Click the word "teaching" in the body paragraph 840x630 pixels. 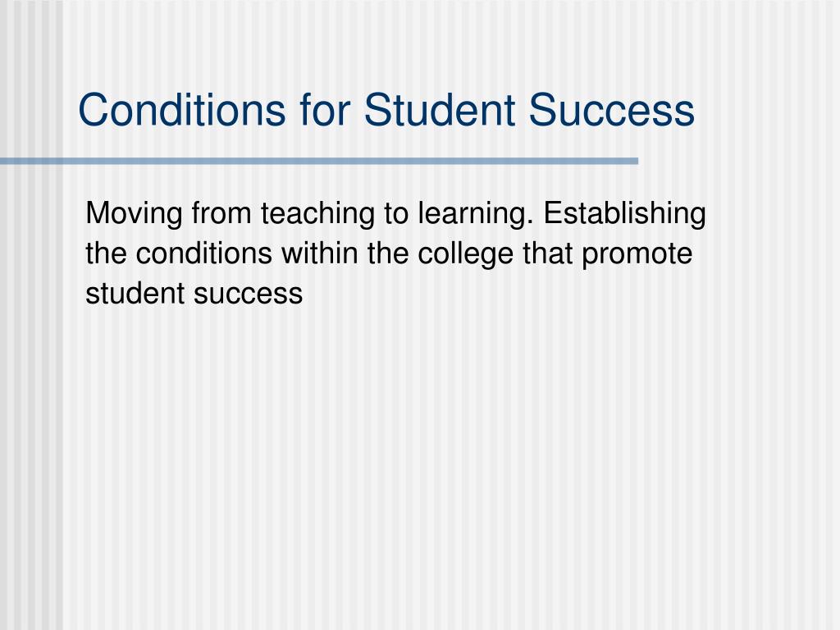(x=317, y=214)
